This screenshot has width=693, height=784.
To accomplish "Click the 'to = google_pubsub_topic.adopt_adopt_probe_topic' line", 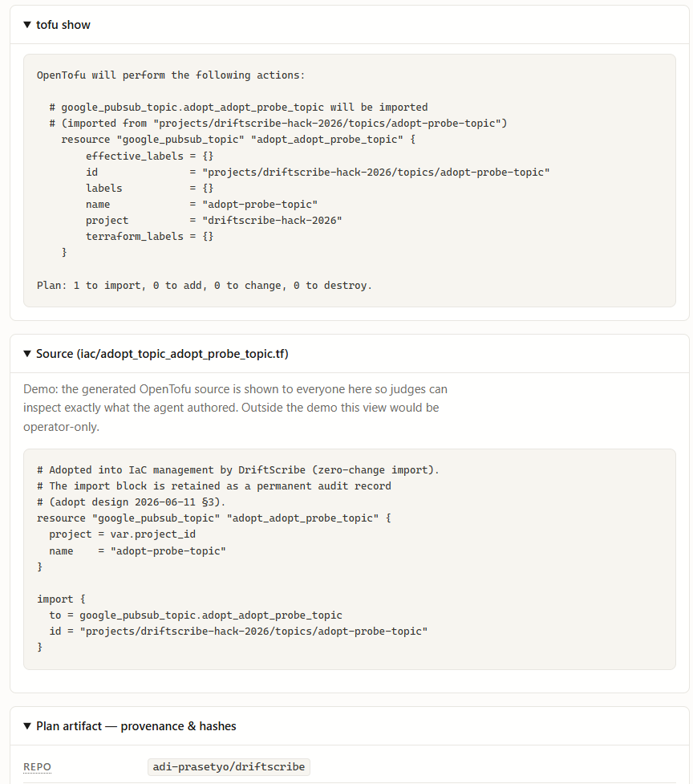I will [196, 615].
